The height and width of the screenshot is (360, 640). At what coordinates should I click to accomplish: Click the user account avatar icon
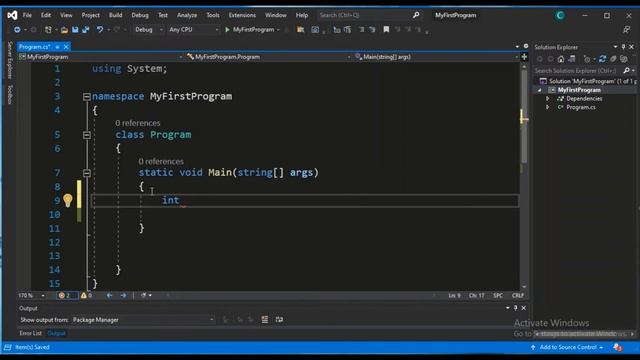[x=560, y=16]
